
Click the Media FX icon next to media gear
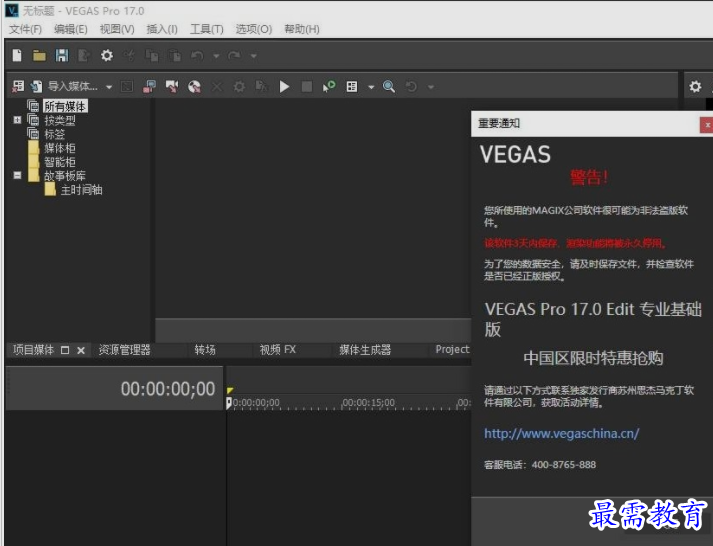(x=261, y=86)
